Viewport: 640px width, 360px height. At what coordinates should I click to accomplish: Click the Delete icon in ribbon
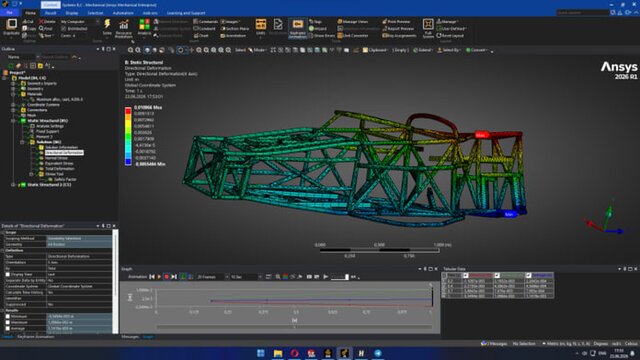(47, 22)
